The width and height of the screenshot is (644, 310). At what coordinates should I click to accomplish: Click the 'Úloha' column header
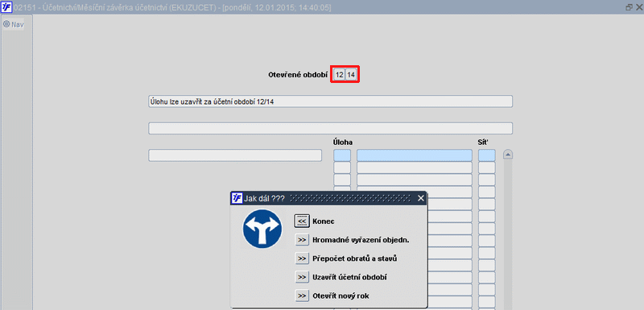(343, 143)
